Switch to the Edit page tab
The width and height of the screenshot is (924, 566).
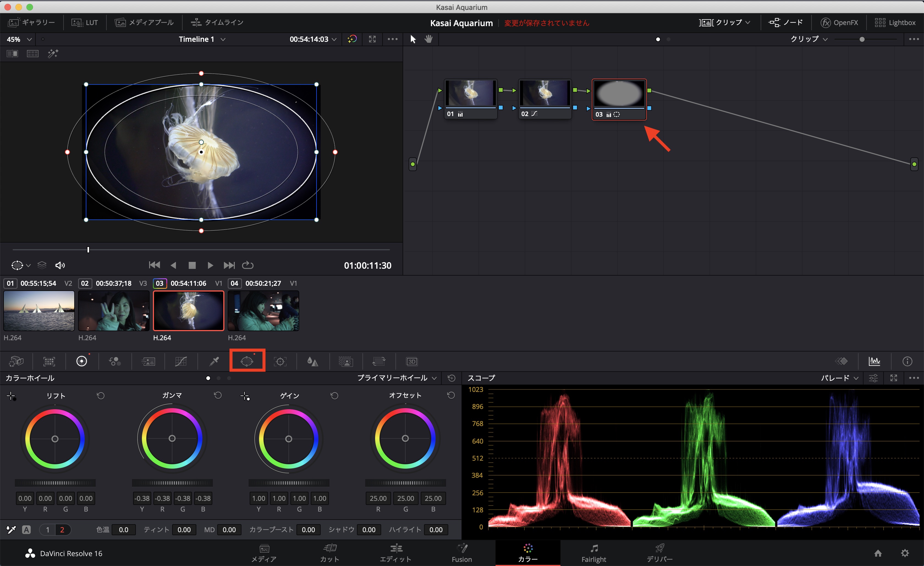(396, 553)
